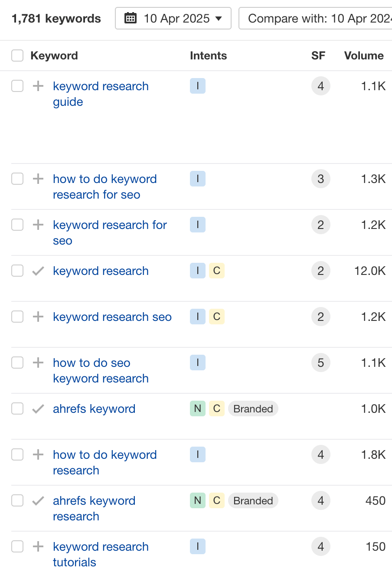Click the 'Branded' tag beside 'ahrefs keyword'
The height and width of the screenshot is (575, 392).
tap(253, 408)
